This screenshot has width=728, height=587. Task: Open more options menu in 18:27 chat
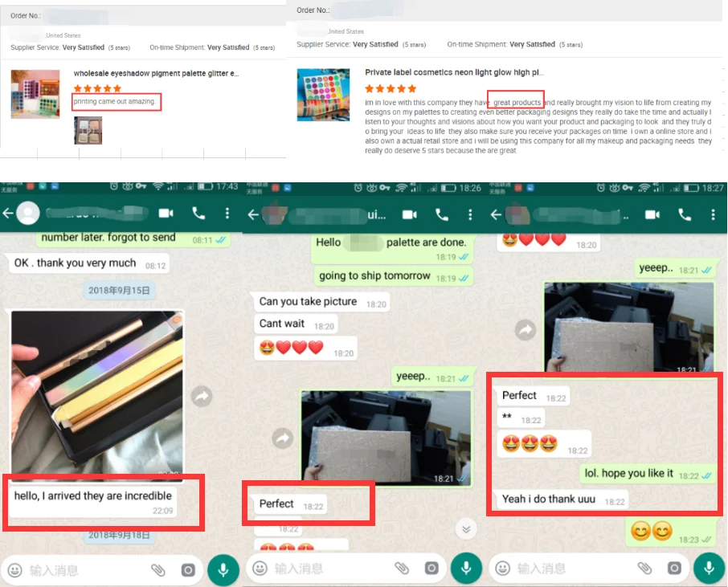714,214
